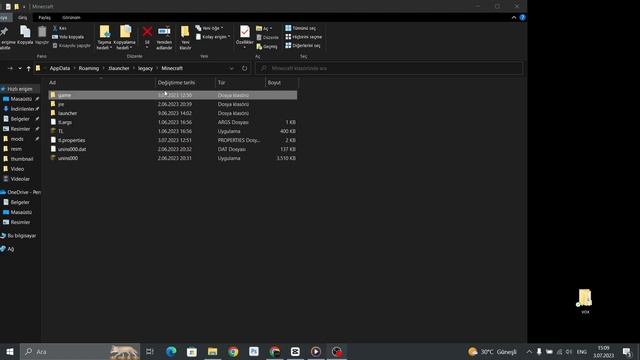This screenshot has height=360, width=640.
Task: Open the Kolay erişim dropdown
Action: click(x=213, y=37)
